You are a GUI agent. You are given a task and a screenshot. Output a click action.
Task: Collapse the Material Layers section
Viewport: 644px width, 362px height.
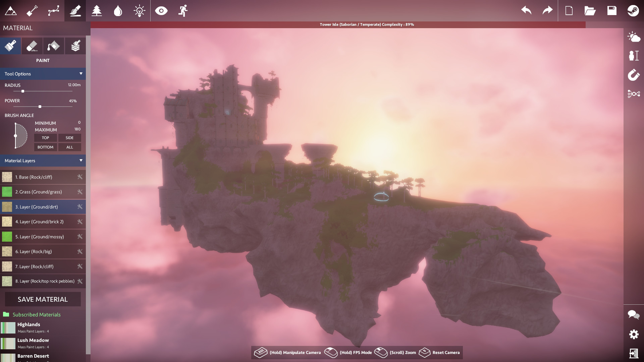tap(80, 161)
